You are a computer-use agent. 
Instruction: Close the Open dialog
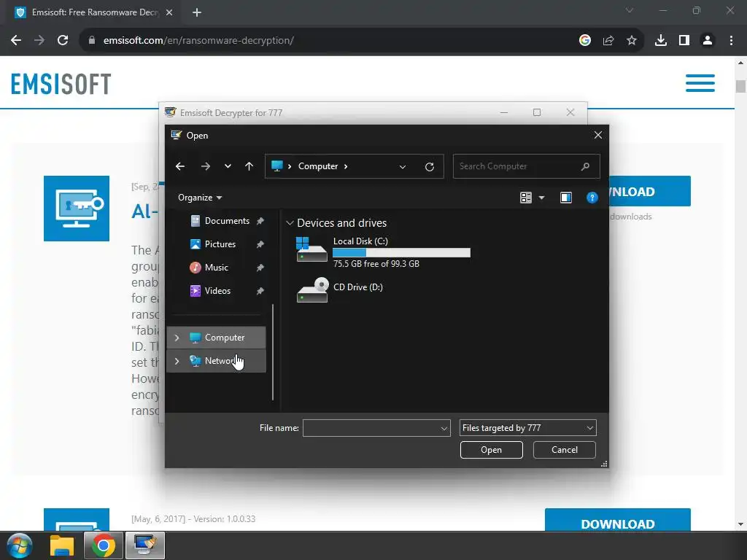pos(598,135)
